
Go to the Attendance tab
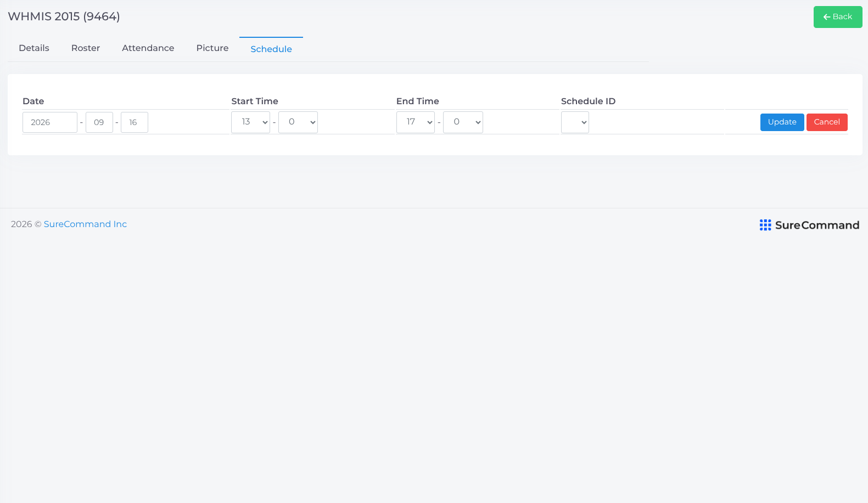[x=148, y=48]
